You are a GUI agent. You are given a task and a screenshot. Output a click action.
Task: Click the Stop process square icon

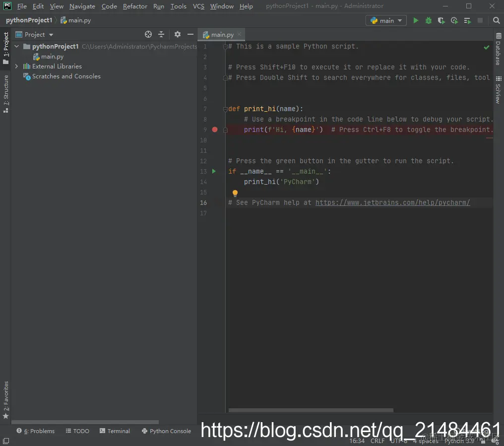(480, 20)
